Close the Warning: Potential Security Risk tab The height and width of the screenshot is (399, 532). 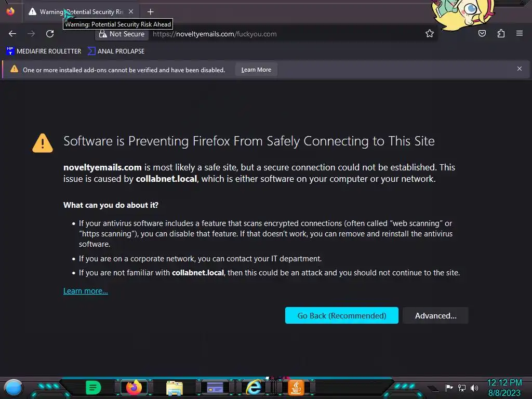pos(131,11)
